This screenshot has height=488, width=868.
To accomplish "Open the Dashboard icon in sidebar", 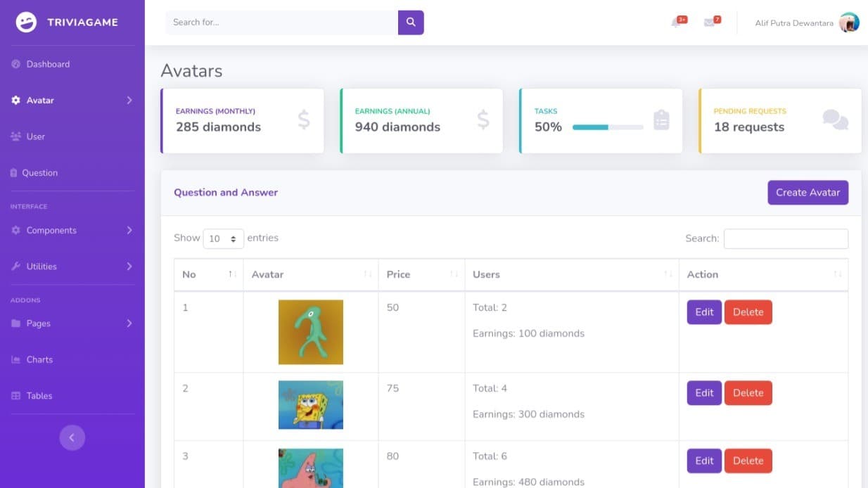I will point(17,64).
